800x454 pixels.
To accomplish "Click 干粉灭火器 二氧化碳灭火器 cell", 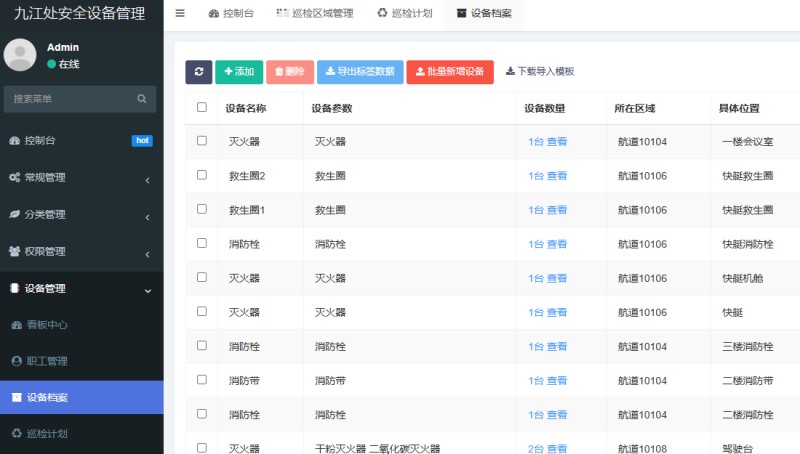I will pyautogui.click(x=378, y=449).
